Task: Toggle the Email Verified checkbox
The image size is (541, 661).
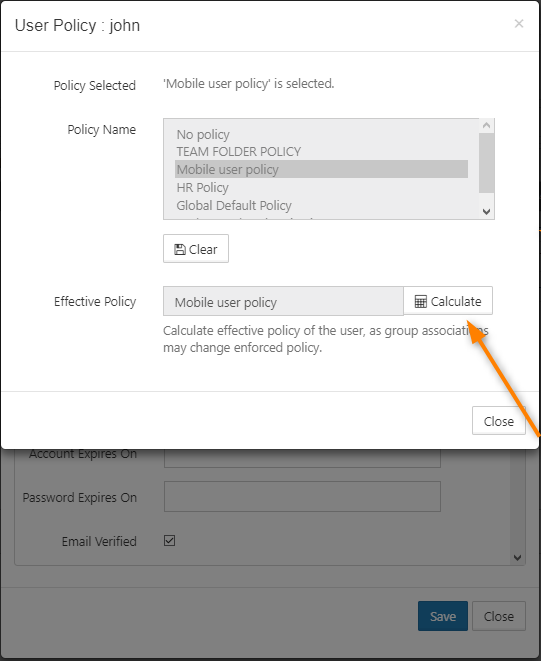Action: point(170,540)
